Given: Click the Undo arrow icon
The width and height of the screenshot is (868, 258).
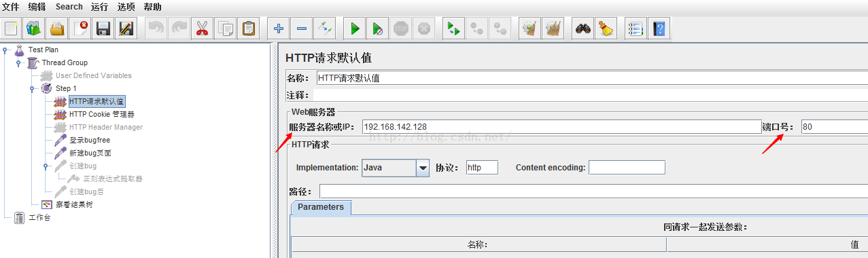Looking at the screenshot, I should click(156, 29).
